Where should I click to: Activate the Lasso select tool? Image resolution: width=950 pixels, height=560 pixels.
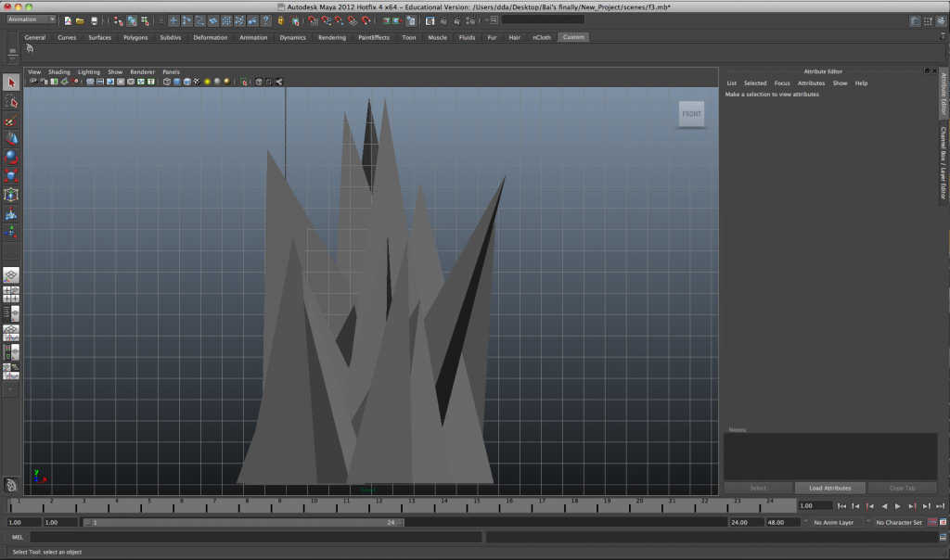(11, 102)
